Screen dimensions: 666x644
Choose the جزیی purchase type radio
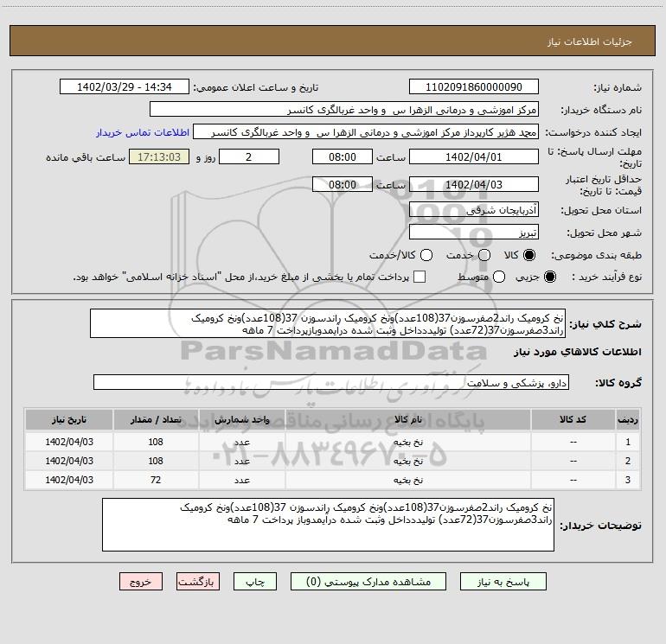coord(549,277)
